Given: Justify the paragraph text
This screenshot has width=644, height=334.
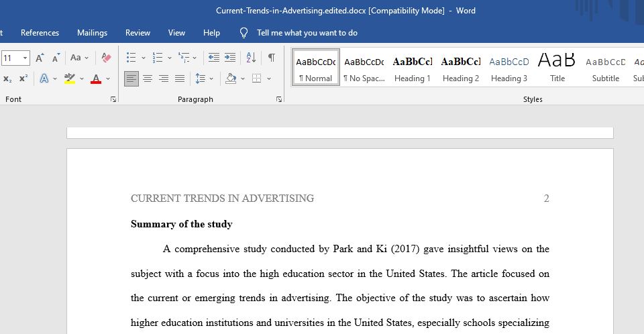Looking at the screenshot, I should 180,78.
